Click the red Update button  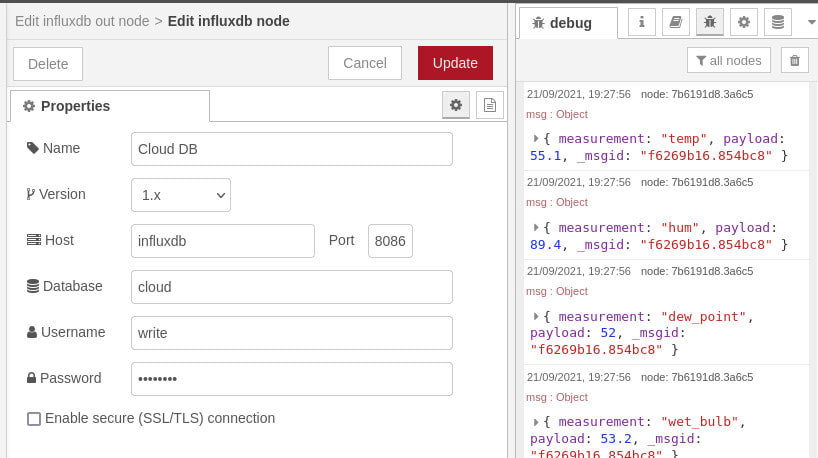tap(455, 63)
